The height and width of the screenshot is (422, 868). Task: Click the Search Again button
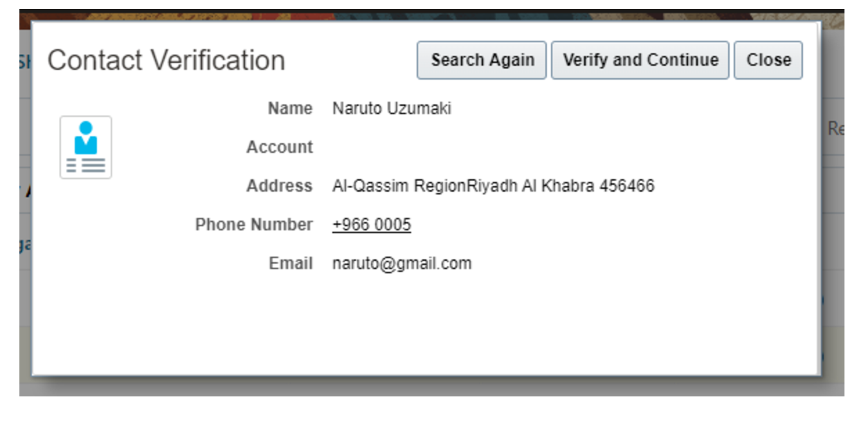[x=482, y=60]
